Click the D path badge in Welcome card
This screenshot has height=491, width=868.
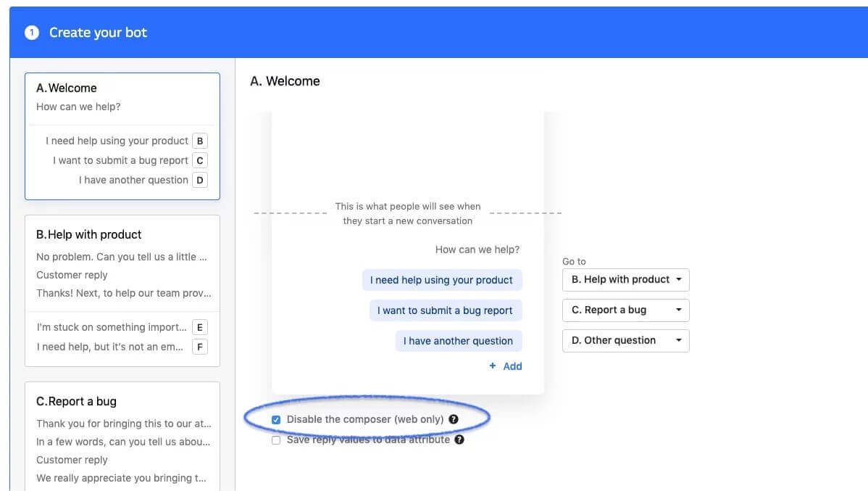pyautogui.click(x=200, y=181)
